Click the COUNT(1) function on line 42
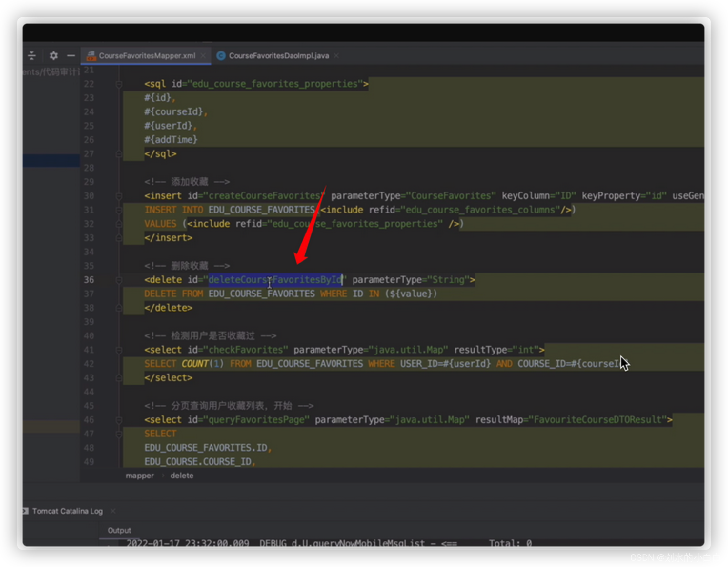The height and width of the screenshot is (567, 728). 202,364
